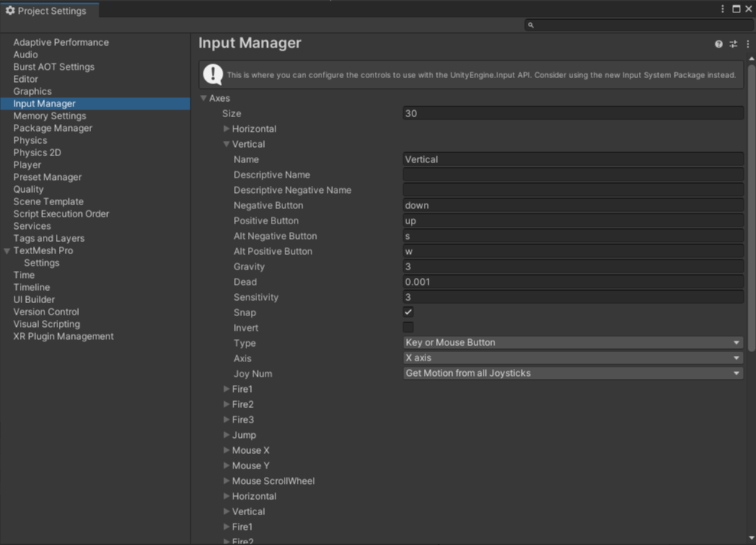Expand the Jump axis
Image resolution: width=756 pixels, height=545 pixels.
[x=226, y=435]
